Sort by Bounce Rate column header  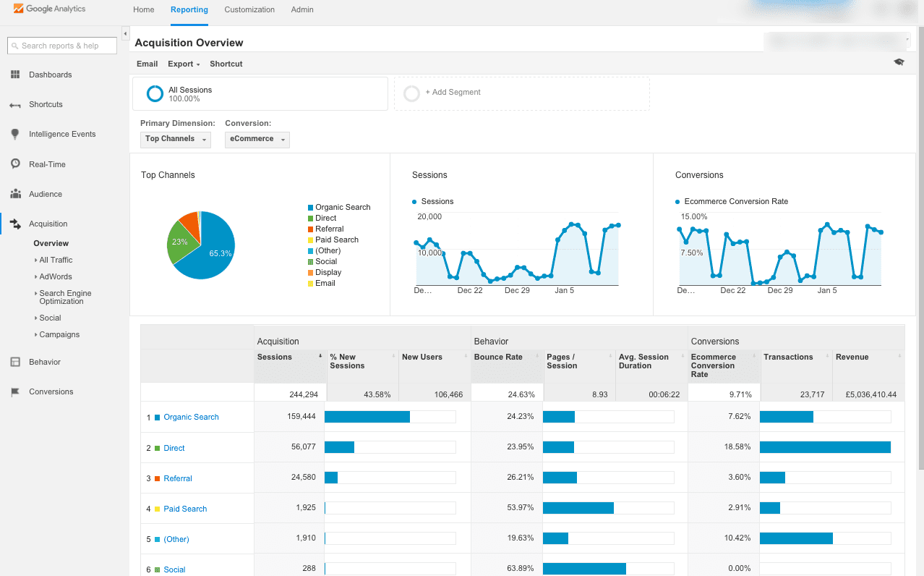coord(507,365)
